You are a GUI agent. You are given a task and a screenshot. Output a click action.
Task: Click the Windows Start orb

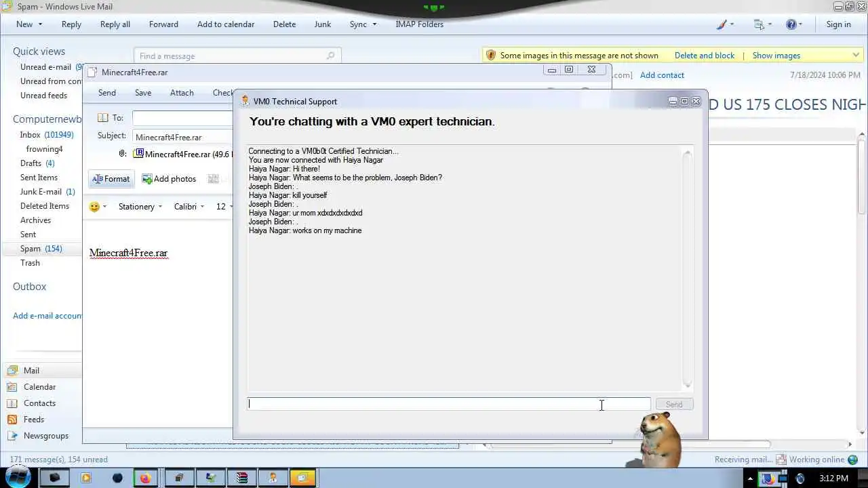pos(17,477)
